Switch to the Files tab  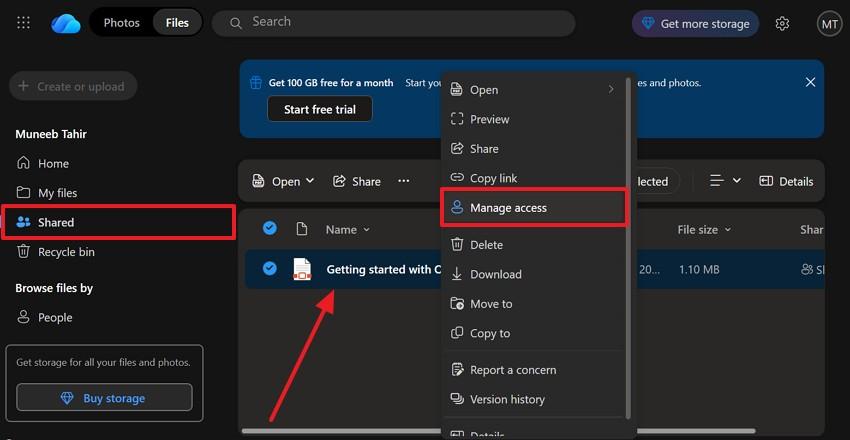tap(177, 23)
